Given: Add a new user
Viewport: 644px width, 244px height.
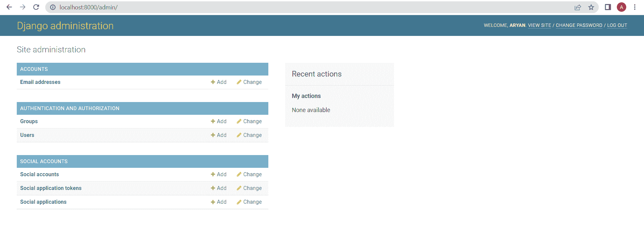Looking at the screenshot, I should pos(219,135).
